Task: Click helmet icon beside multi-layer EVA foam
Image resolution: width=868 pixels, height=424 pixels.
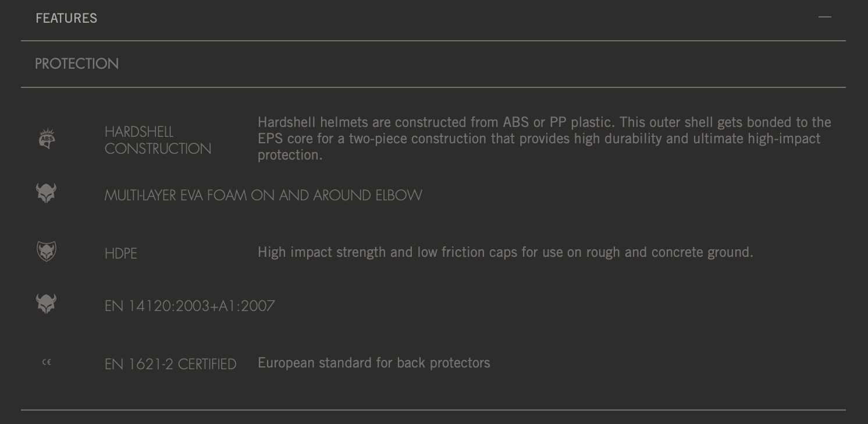Action: pos(47,193)
